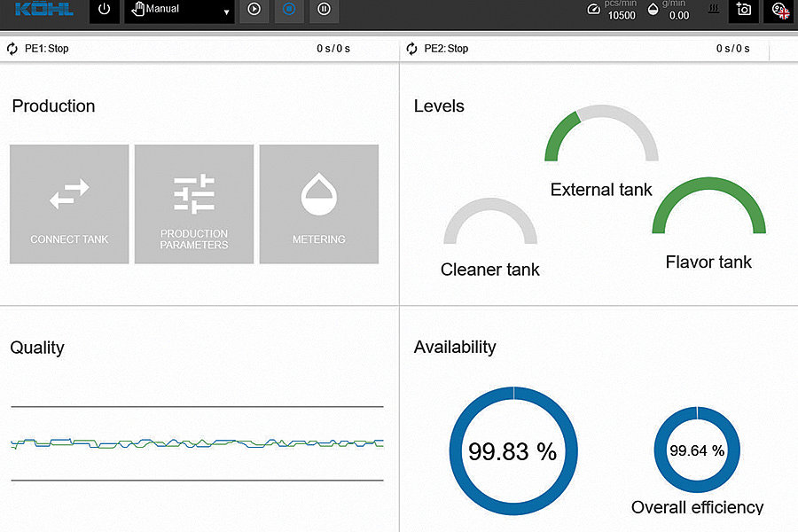Open the Manual mode dropdown

coord(180,11)
